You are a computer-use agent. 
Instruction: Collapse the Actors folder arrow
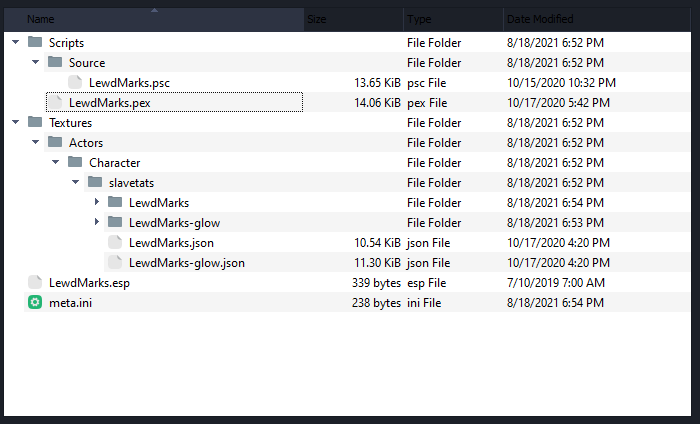click(x=36, y=142)
